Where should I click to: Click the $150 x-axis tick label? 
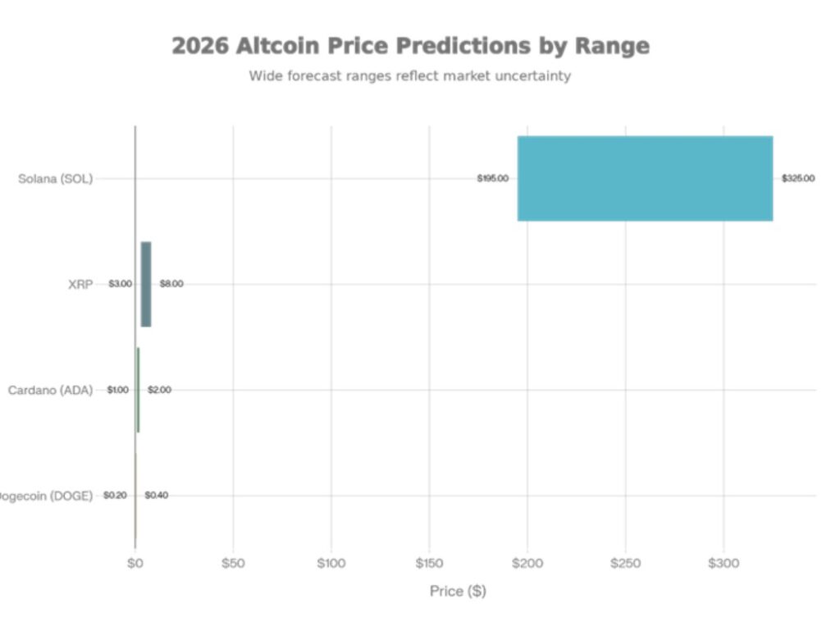429,564
